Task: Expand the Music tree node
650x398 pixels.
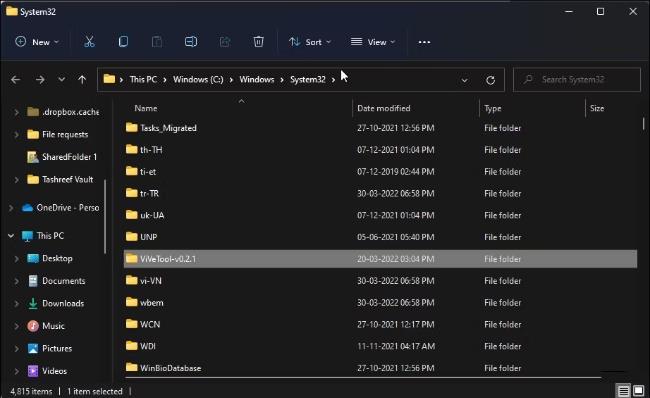Action: [x=17, y=326]
